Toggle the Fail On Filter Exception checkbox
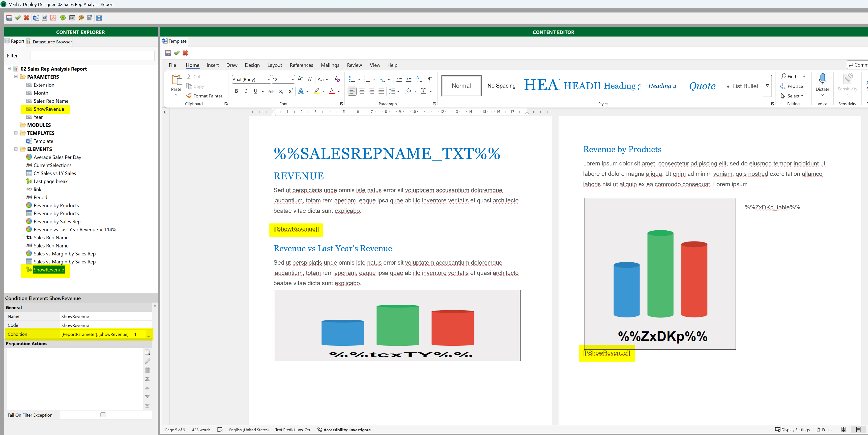 pos(103,415)
